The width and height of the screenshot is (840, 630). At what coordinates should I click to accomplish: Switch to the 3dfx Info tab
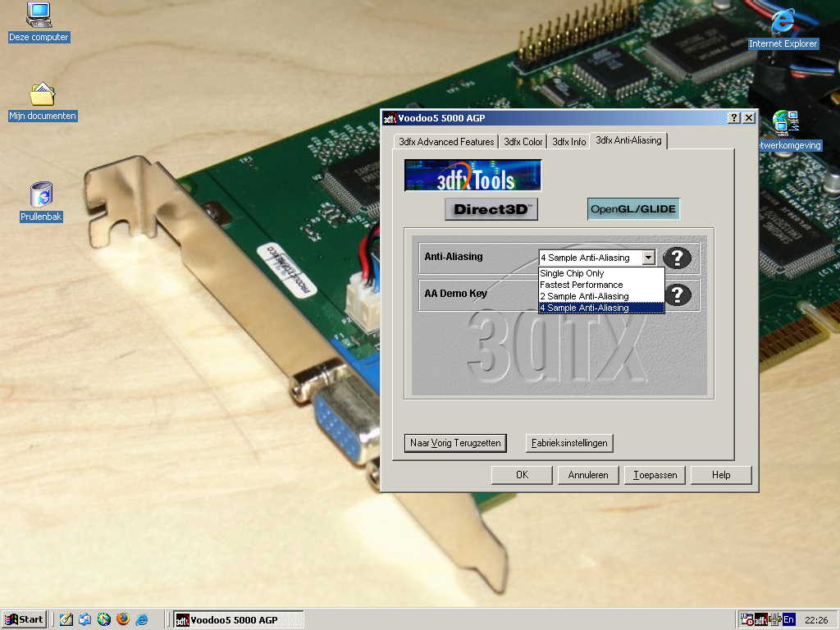click(x=569, y=141)
